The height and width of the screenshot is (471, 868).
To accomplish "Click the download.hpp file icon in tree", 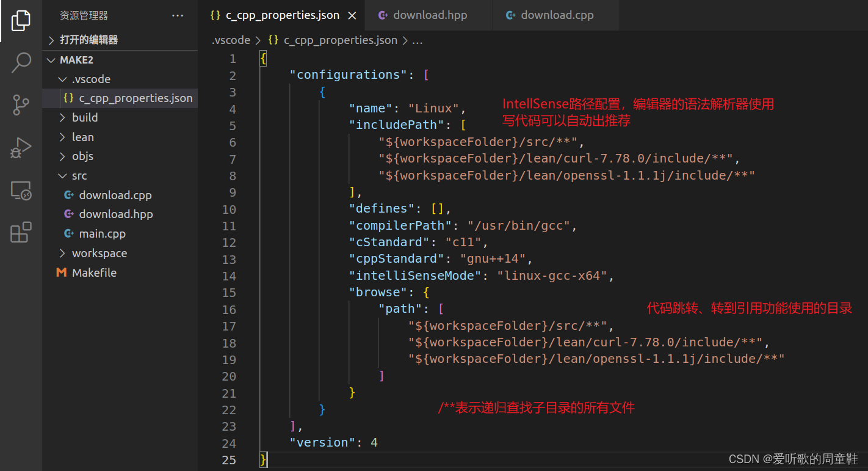I will [69, 214].
